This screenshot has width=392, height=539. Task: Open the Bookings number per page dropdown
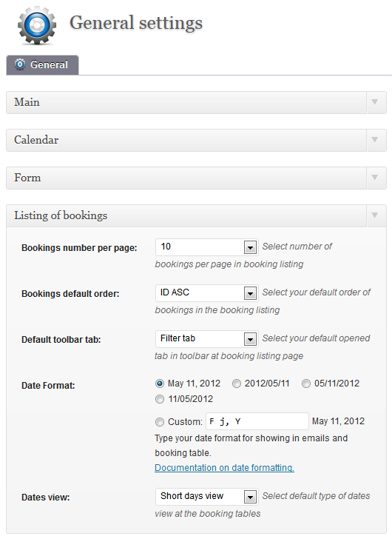point(206,247)
